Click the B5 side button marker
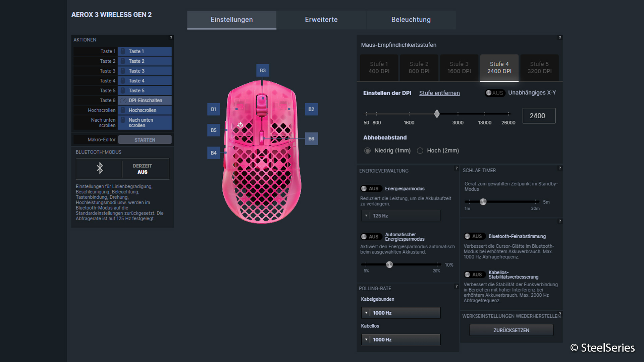This screenshot has width=644, height=362. point(213,130)
